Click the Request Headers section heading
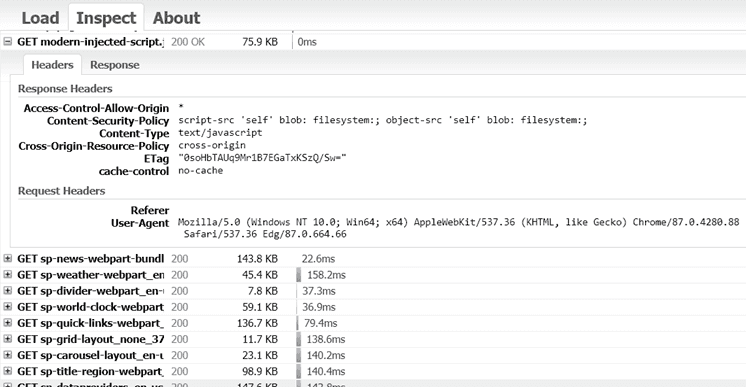This screenshot has height=387, width=746. 62,191
